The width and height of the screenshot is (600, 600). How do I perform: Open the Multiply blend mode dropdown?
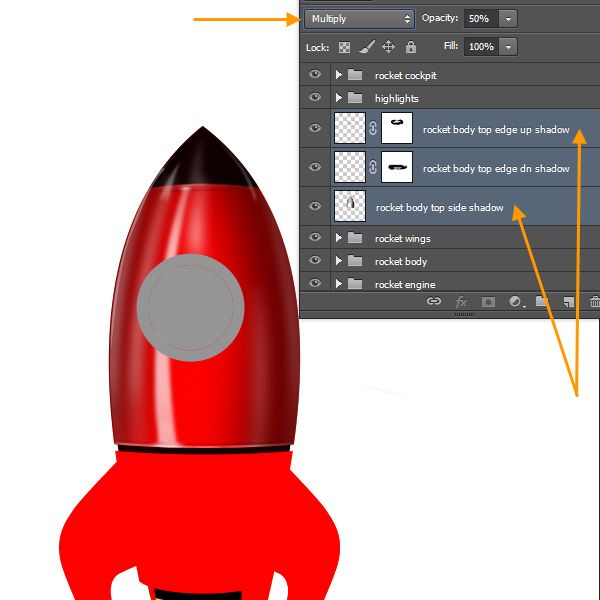[360, 19]
